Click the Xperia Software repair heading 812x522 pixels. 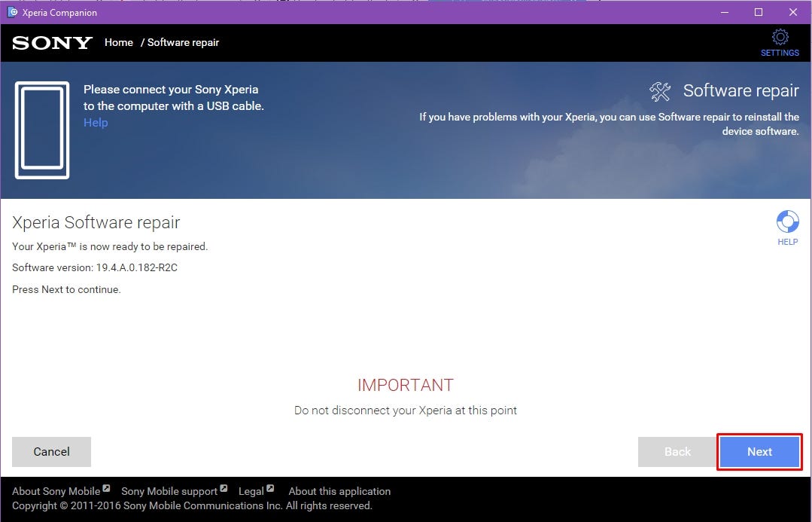click(x=96, y=222)
